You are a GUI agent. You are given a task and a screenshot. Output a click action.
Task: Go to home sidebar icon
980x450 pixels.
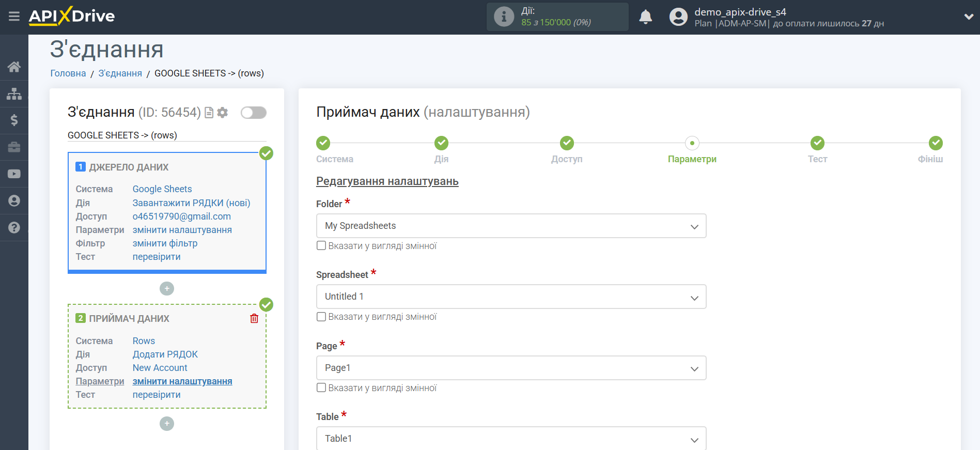pos(14,67)
